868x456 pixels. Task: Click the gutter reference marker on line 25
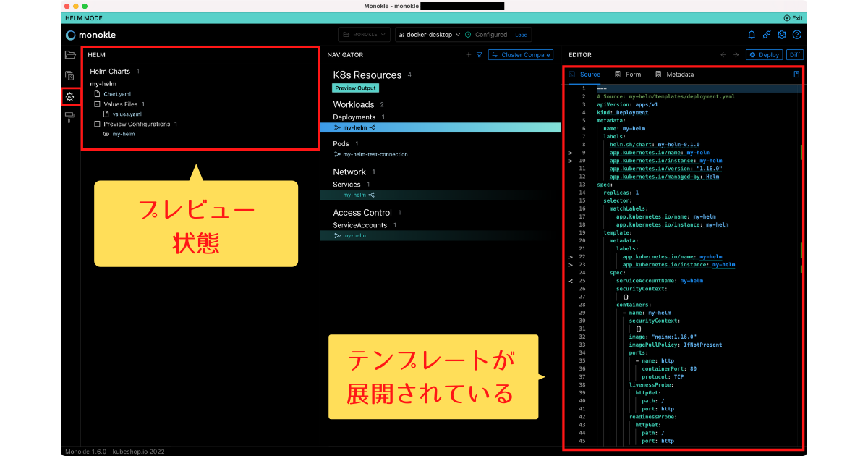[570, 281]
